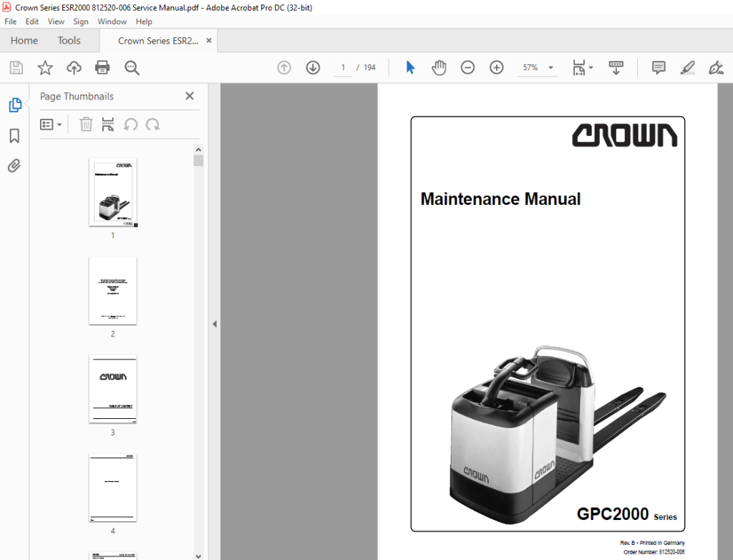Select page 4 thumbnail

tap(112, 488)
